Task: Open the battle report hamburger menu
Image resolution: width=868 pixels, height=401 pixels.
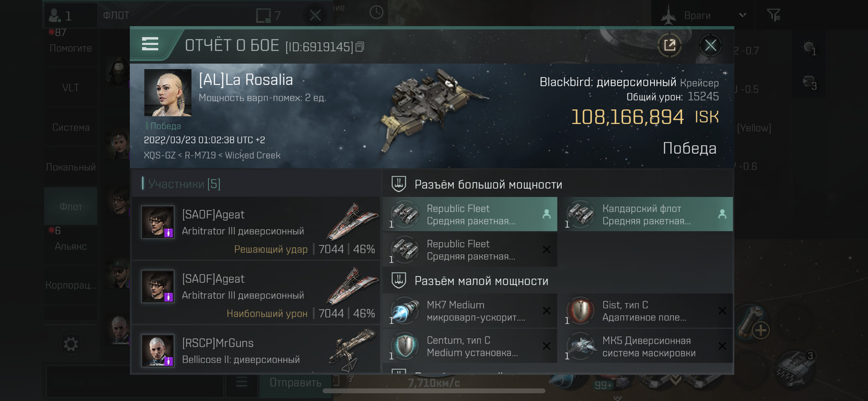Action: pyautogui.click(x=150, y=44)
